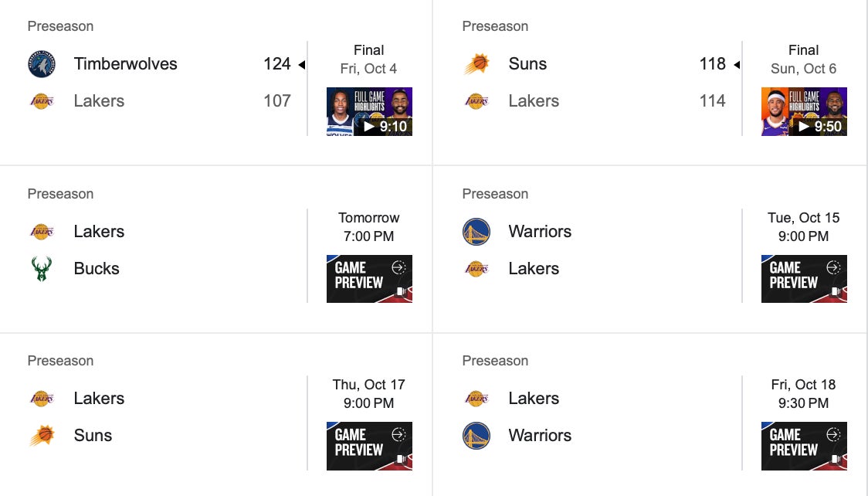
Task: Play Suns vs Lakers 9:50 highlights video
Action: [804, 112]
